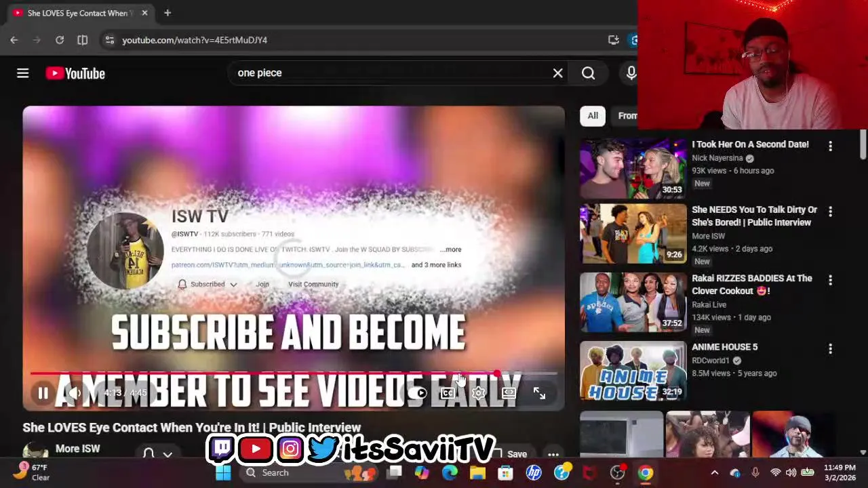Open Copilot from the taskbar
Screen dimensions: 868x488
tap(422, 472)
